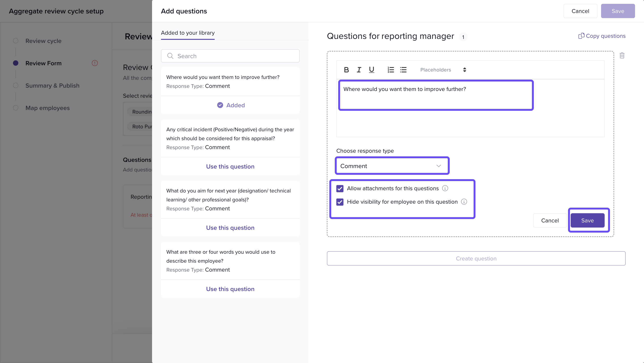Go to the Review cycle step
This screenshot has width=644, height=363.
coord(43,41)
